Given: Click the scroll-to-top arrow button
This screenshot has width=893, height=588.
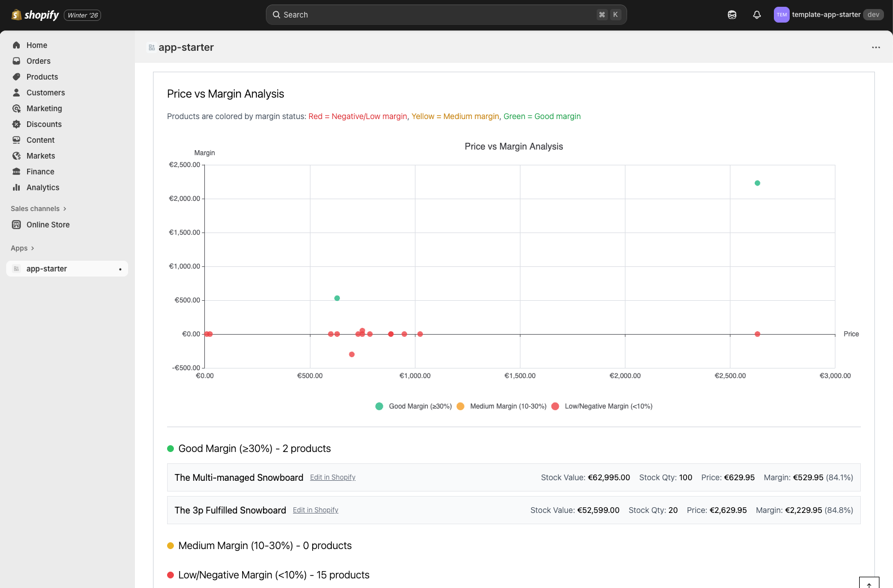Looking at the screenshot, I should coord(869,583).
